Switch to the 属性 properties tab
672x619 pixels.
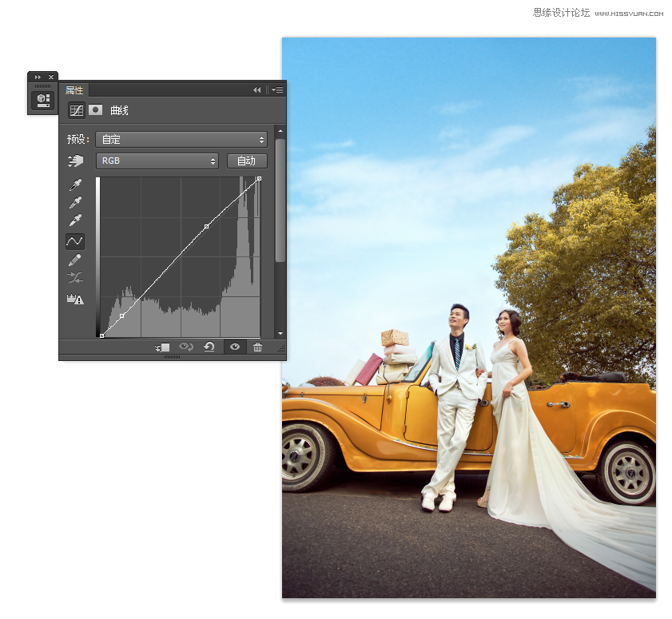pos(74,90)
